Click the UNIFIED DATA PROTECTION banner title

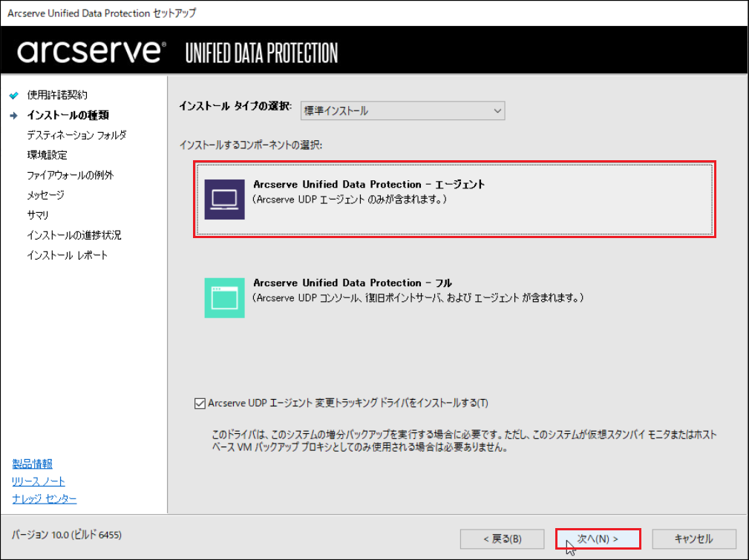pyautogui.click(x=262, y=53)
